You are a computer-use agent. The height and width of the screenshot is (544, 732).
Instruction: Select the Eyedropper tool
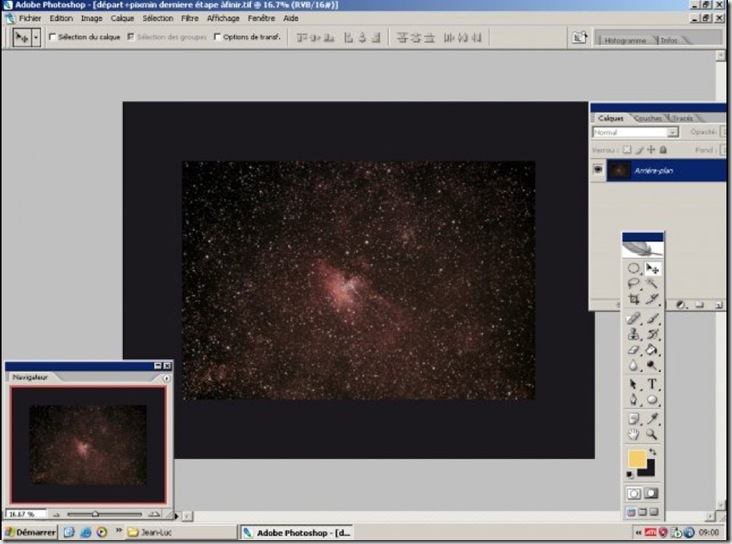[x=652, y=419]
